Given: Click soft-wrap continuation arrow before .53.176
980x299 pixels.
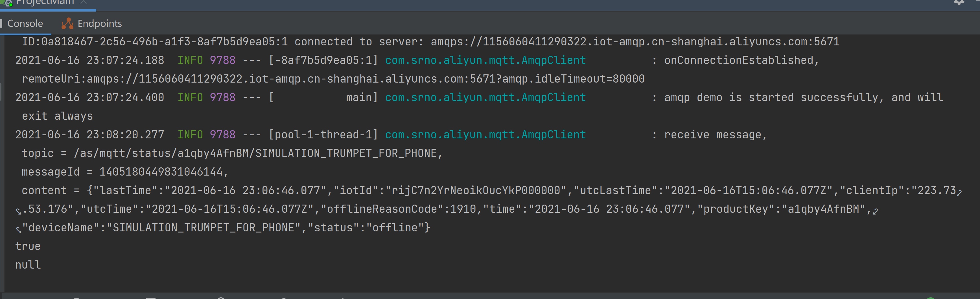Looking at the screenshot, I should tap(18, 211).
